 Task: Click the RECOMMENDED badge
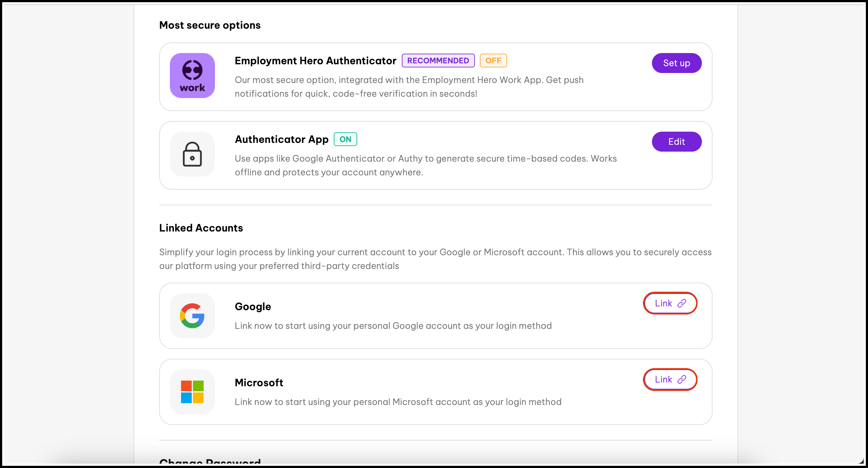tap(438, 61)
